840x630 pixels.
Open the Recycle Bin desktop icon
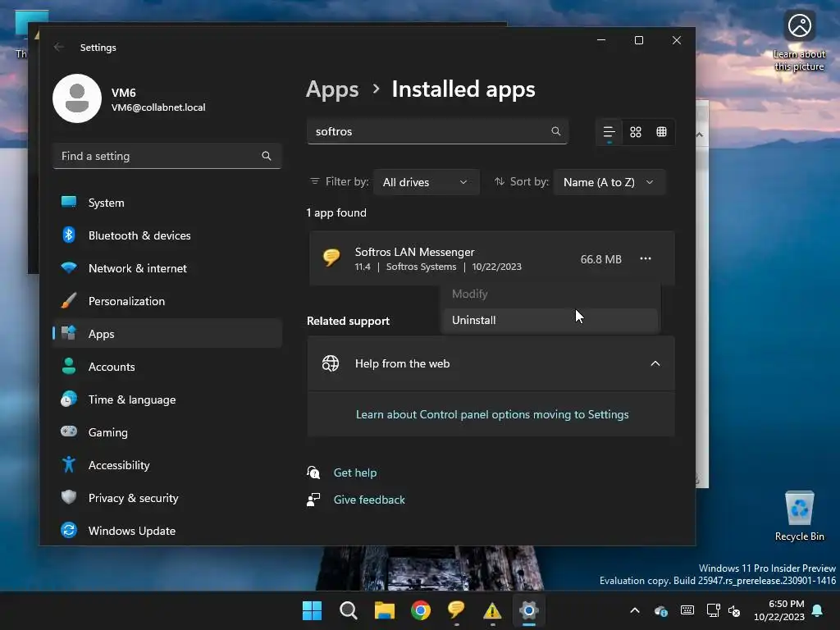(x=799, y=516)
